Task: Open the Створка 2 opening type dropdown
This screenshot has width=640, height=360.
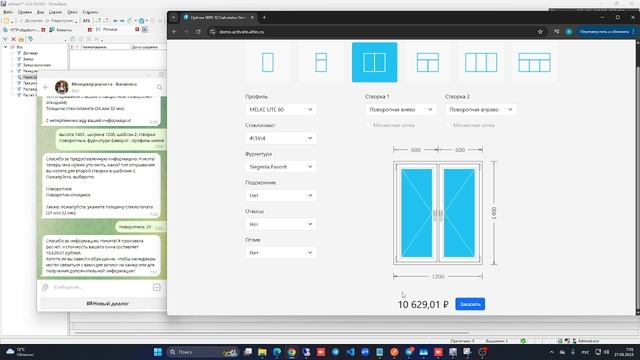Action: (x=480, y=109)
